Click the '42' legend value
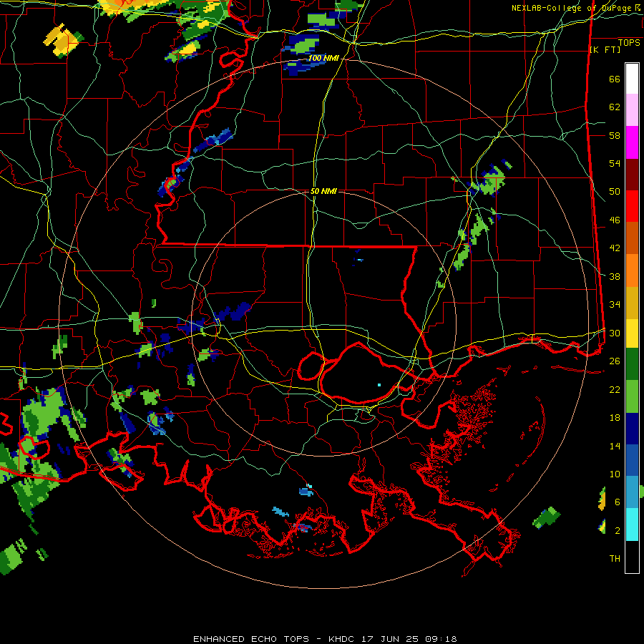This screenshot has width=644, height=644. [615, 248]
